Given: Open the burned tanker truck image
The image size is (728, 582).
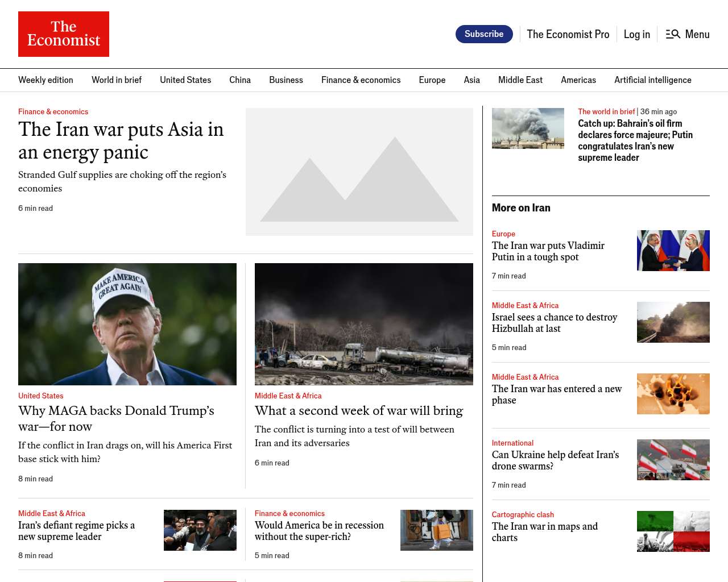Looking at the screenshot, I should 364,324.
